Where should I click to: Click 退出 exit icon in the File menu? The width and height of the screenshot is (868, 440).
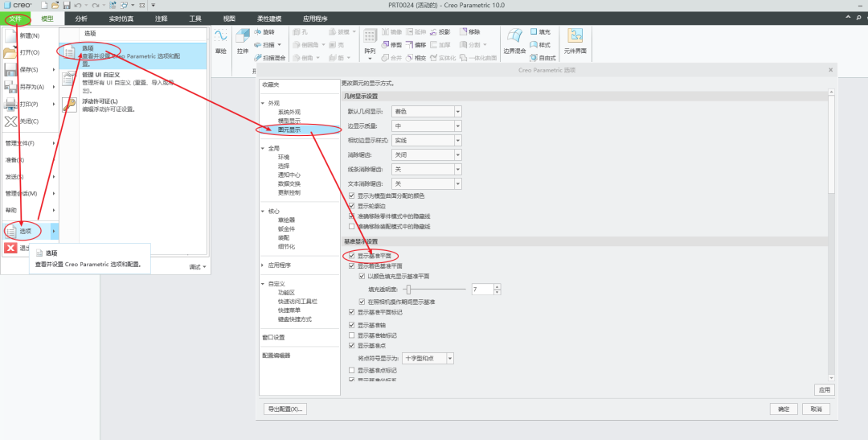[10, 249]
